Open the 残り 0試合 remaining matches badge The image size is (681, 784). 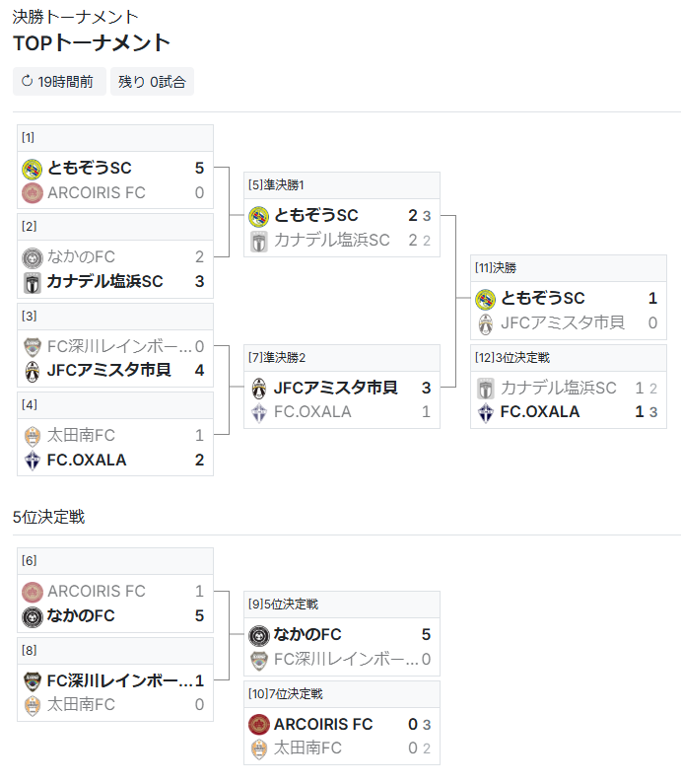point(152,82)
